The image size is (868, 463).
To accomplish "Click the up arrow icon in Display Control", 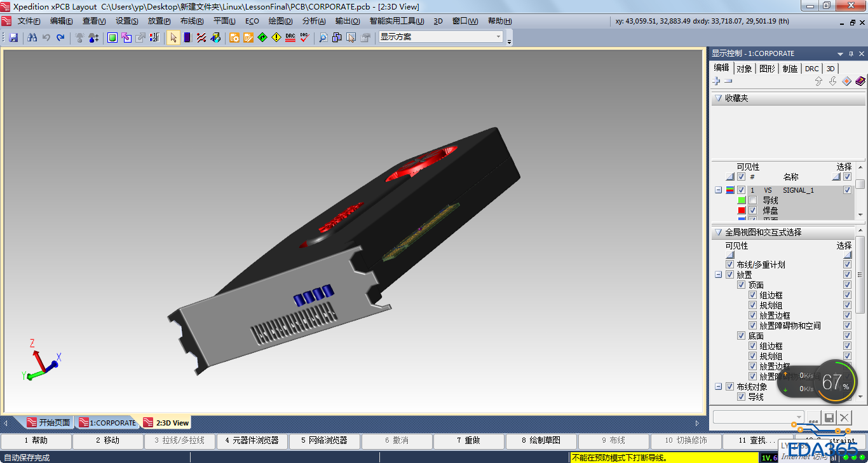I will click(819, 81).
